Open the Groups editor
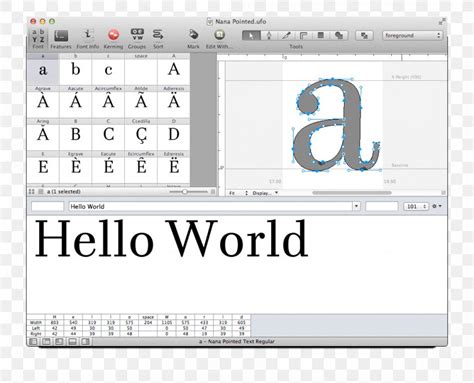 pyautogui.click(x=137, y=39)
